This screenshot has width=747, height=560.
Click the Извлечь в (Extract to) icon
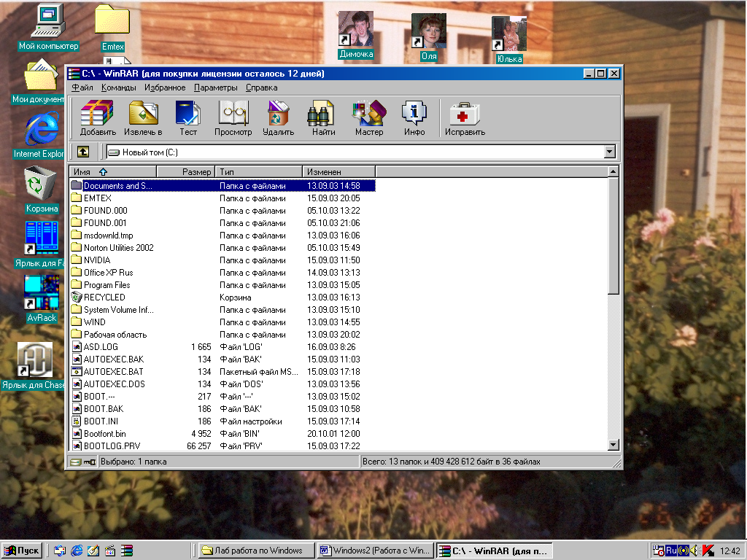(143, 117)
